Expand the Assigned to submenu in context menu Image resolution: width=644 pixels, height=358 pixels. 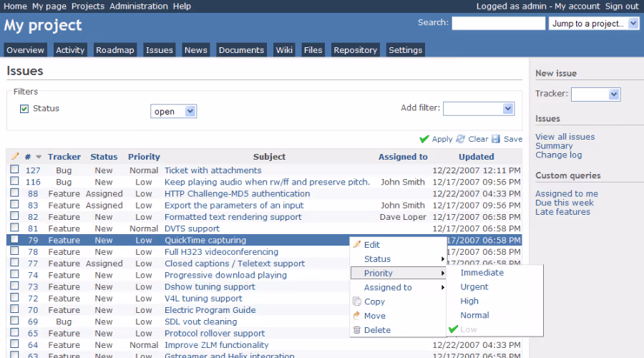(x=399, y=287)
